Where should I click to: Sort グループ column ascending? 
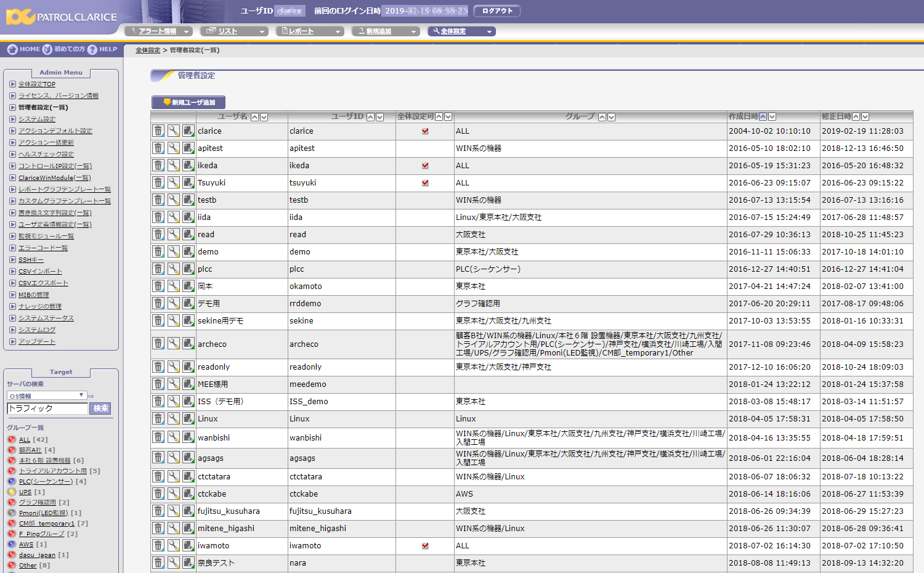(602, 117)
